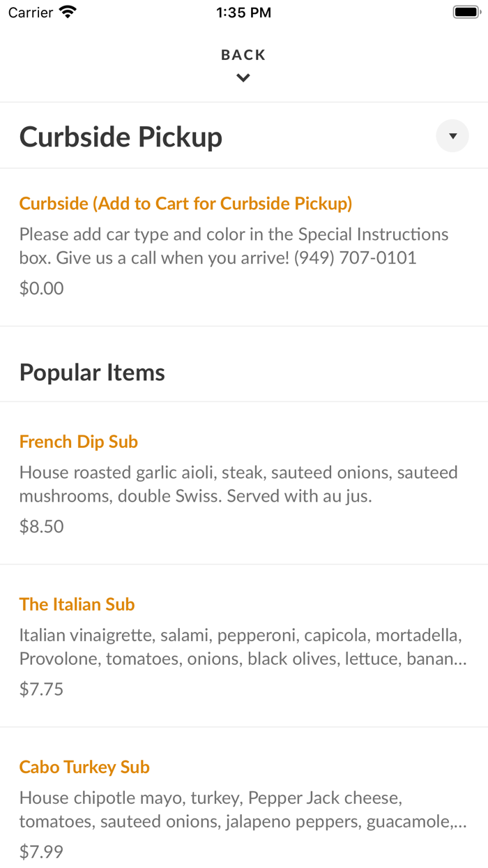This screenshot has height=868, width=488.
Task: Choose the Cabo Turkey Sub
Action: (84, 767)
